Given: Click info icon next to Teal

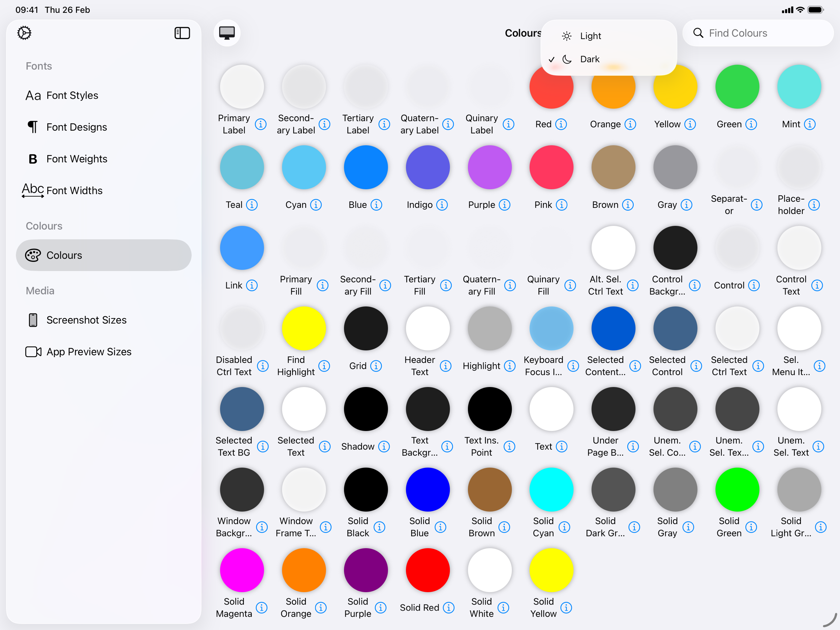Looking at the screenshot, I should click(x=252, y=205).
